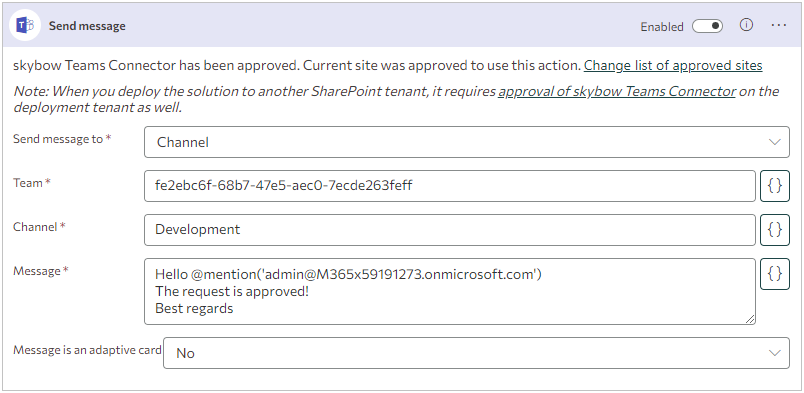
Task: Open Change list of approved sites link
Action: pyautogui.click(x=673, y=66)
